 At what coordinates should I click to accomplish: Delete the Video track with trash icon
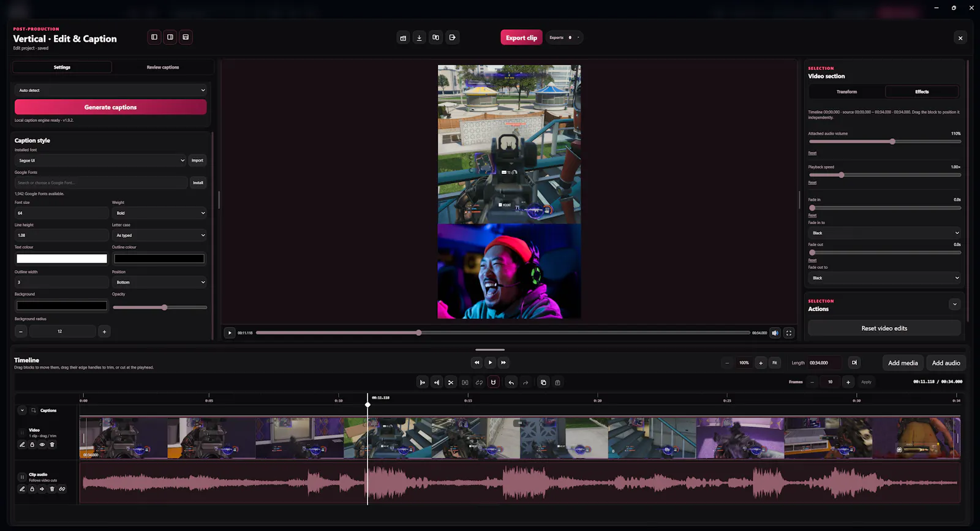(52, 445)
